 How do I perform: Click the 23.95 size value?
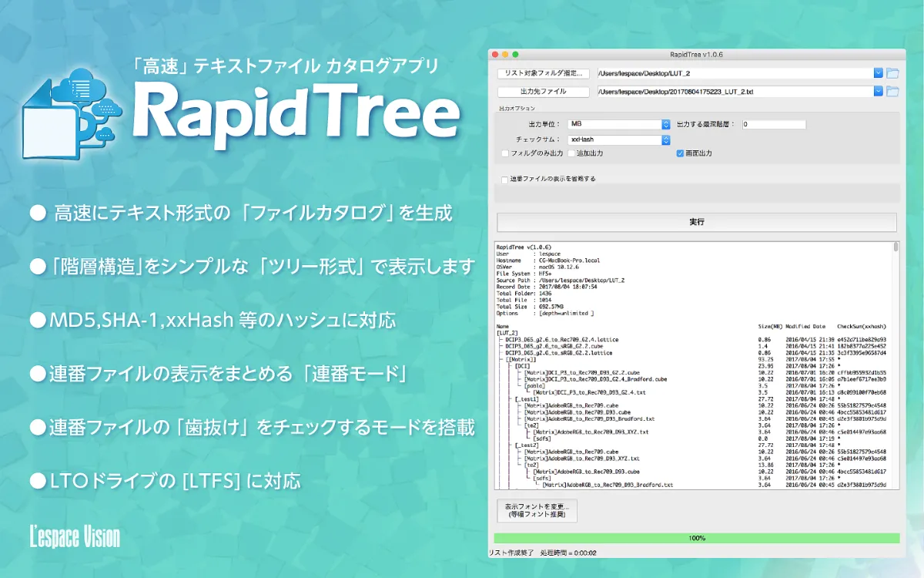click(x=765, y=366)
